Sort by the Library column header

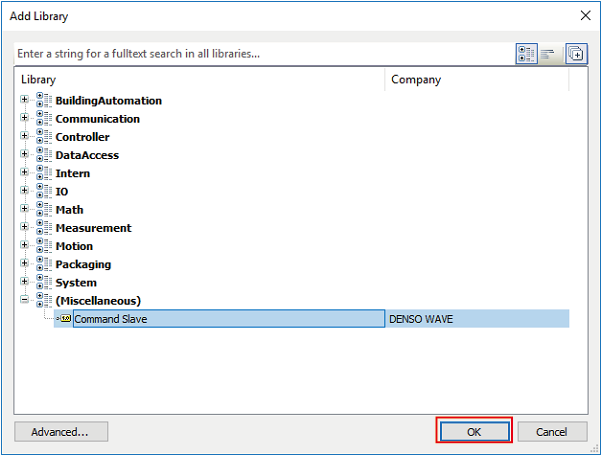(x=200, y=79)
